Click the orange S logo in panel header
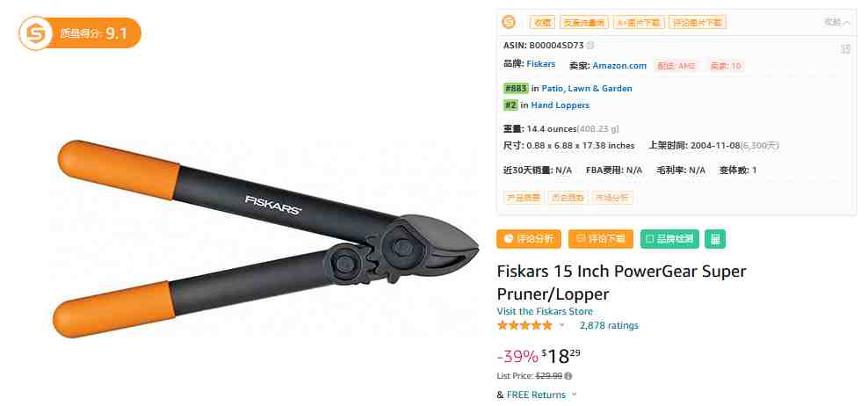This screenshot has height=406, width=868. tap(508, 22)
